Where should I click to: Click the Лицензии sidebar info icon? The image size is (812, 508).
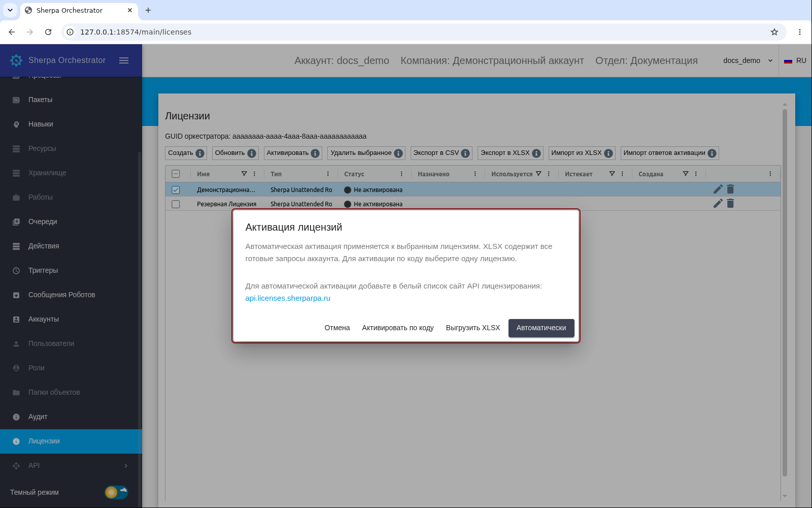coord(16,441)
